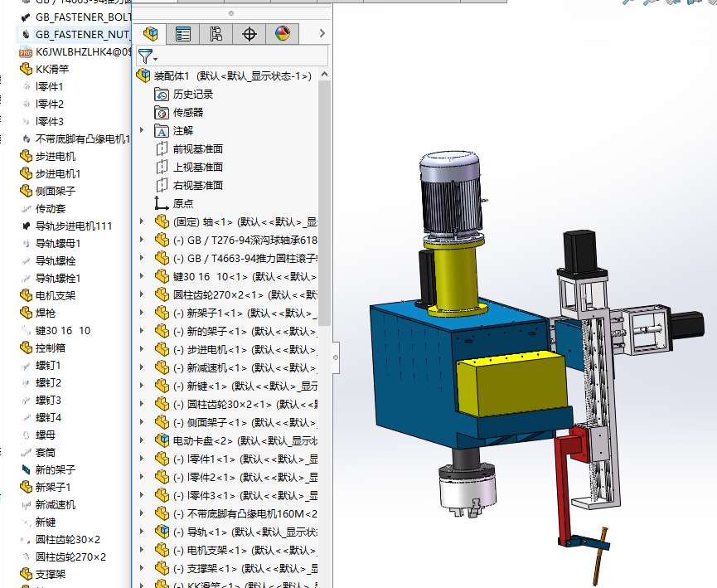Viewport: 717px width, 588px height.
Task: Show more manager tabs with right chevron
Action: [x=322, y=33]
